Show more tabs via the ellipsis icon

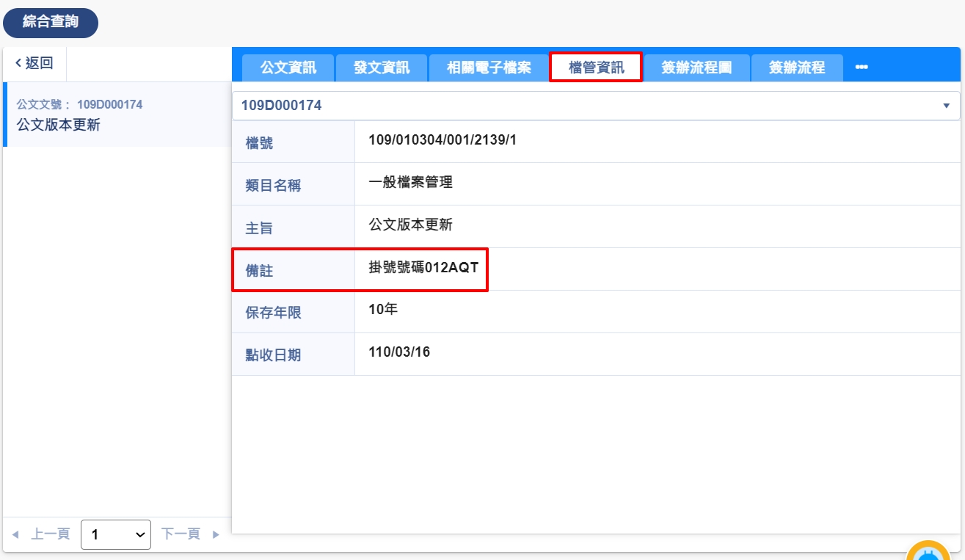(x=862, y=68)
